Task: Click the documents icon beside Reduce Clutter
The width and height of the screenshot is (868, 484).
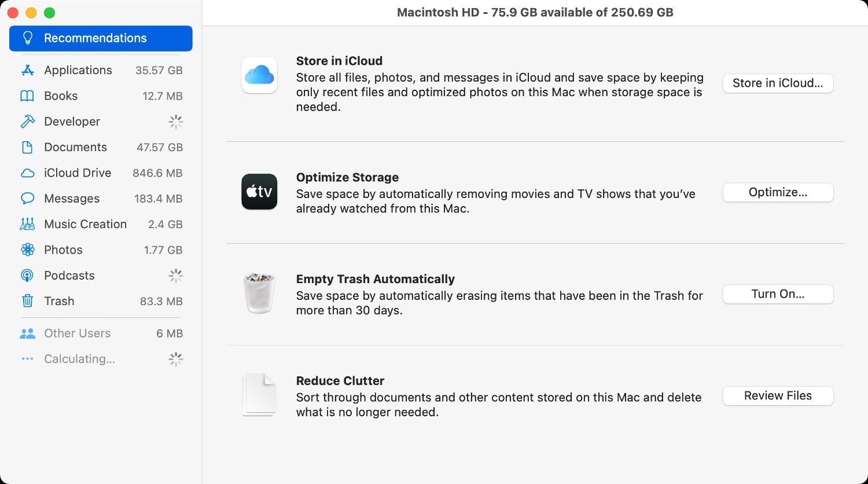Action: tap(259, 394)
